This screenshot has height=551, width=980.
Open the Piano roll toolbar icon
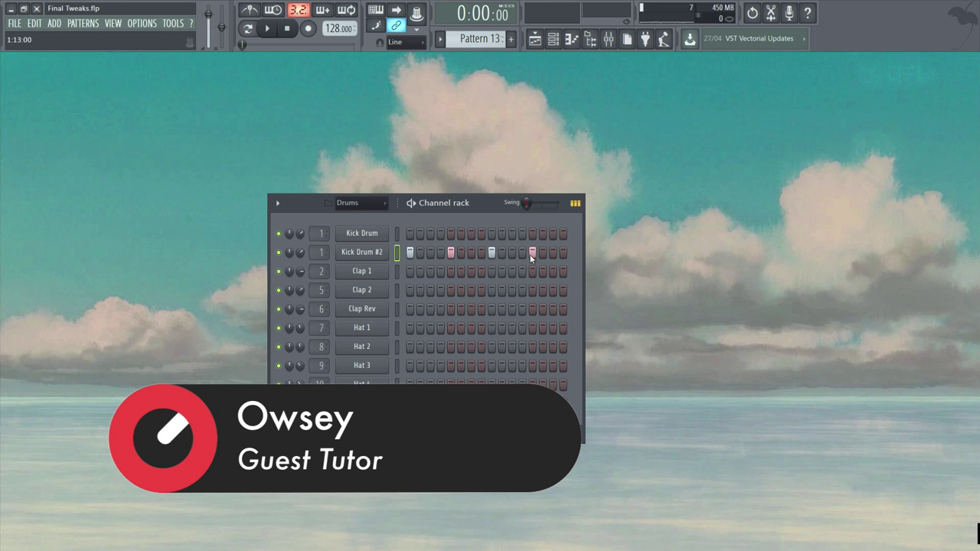click(x=572, y=39)
